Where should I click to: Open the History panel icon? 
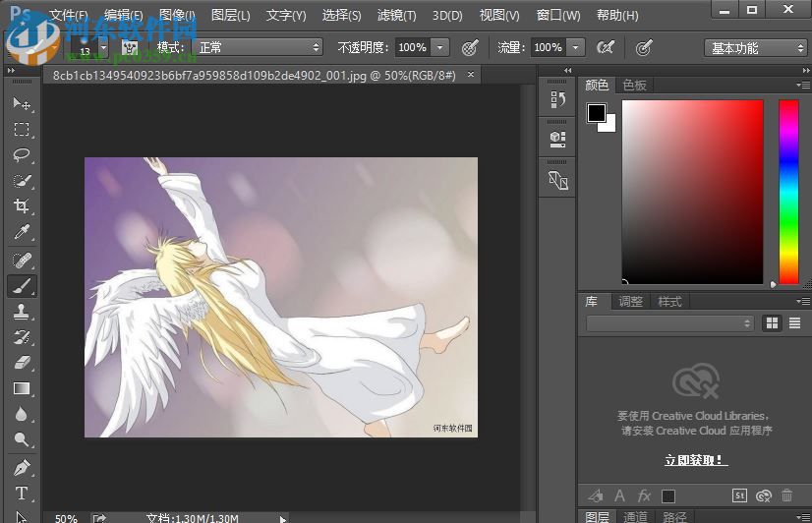pos(557,99)
